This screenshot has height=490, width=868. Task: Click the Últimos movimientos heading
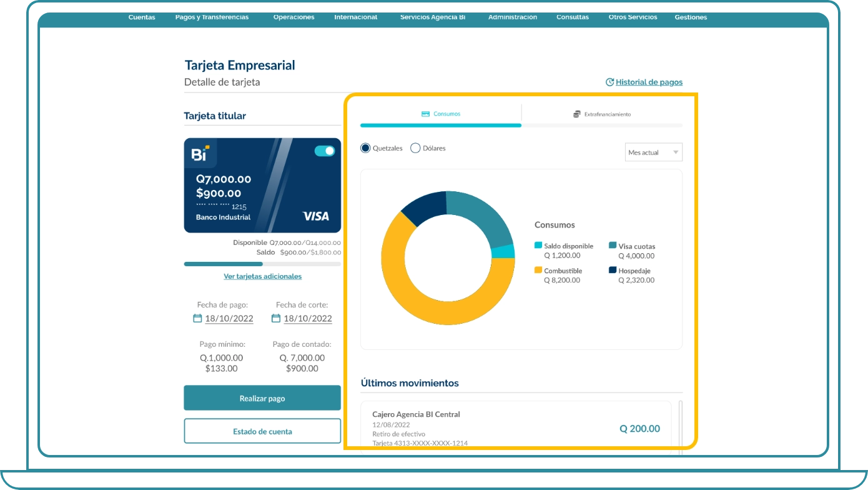pyautogui.click(x=410, y=383)
